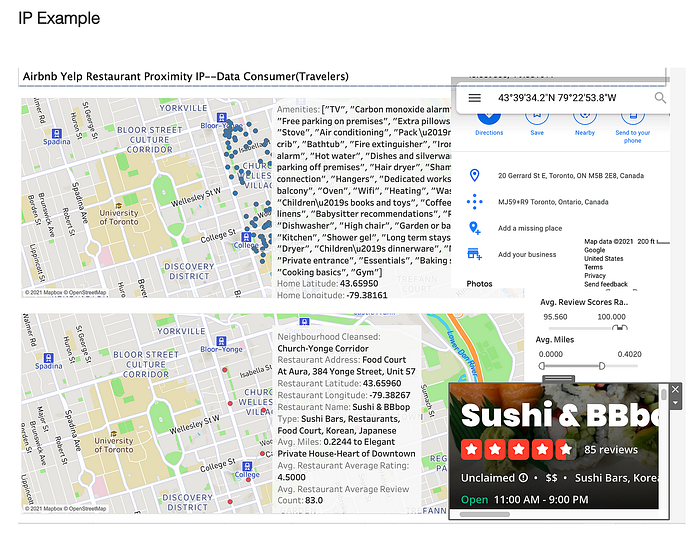Image resolution: width=700 pixels, height=536 pixels.
Task: Click the Avg. Miles slider maximum handle
Action: 602,366
